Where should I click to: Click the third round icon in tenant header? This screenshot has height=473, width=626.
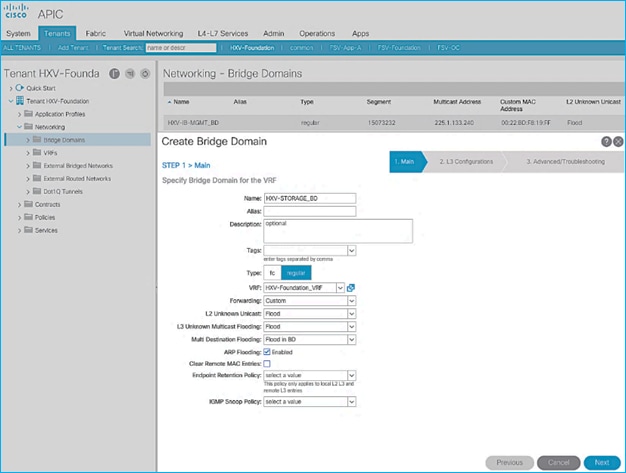click(145, 73)
